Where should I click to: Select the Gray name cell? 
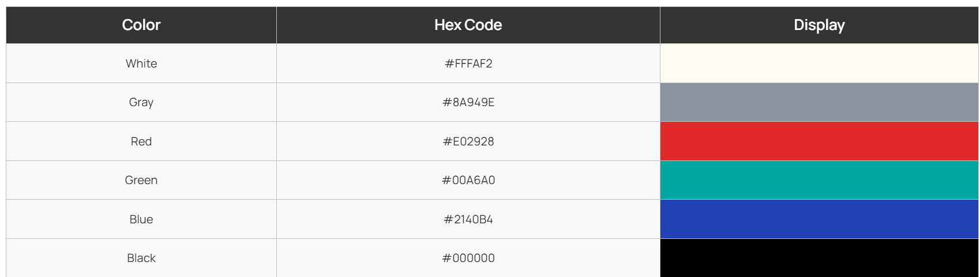(x=141, y=102)
